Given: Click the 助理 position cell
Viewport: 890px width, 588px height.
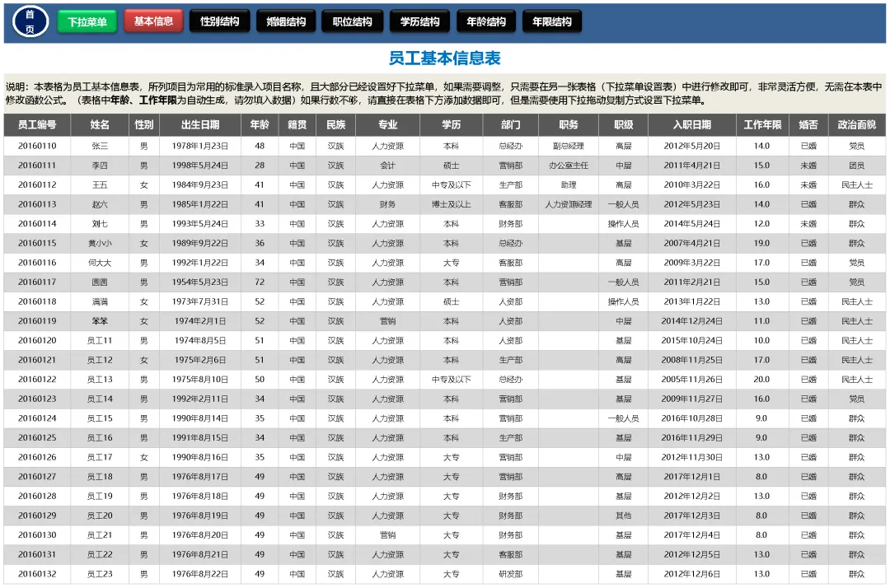Looking at the screenshot, I should tap(568, 184).
